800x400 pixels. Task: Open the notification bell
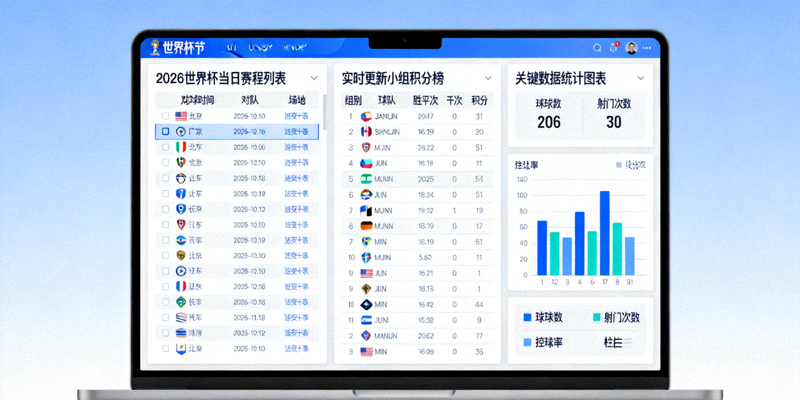tap(613, 48)
